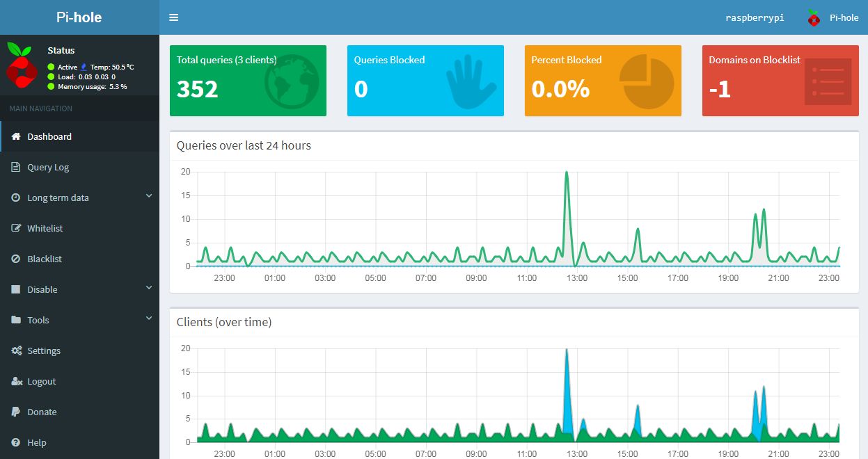Click the Temp: 50.5 °C reading
868x459 pixels.
112,67
